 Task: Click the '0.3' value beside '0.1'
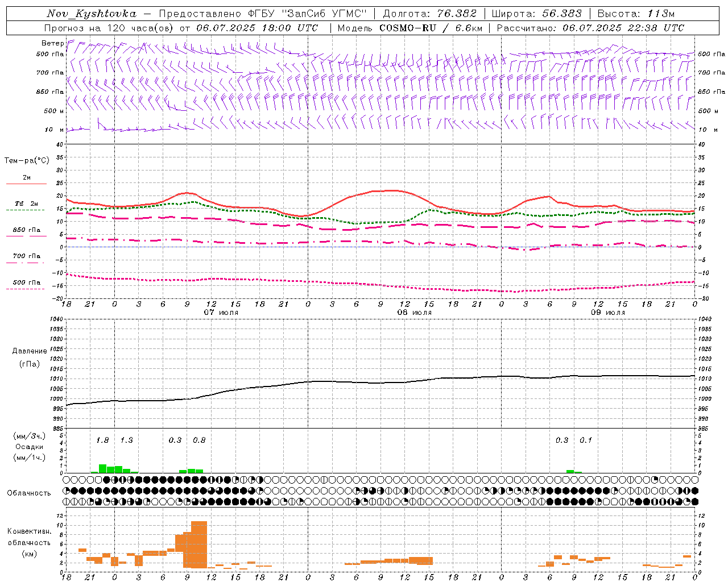tap(562, 440)
